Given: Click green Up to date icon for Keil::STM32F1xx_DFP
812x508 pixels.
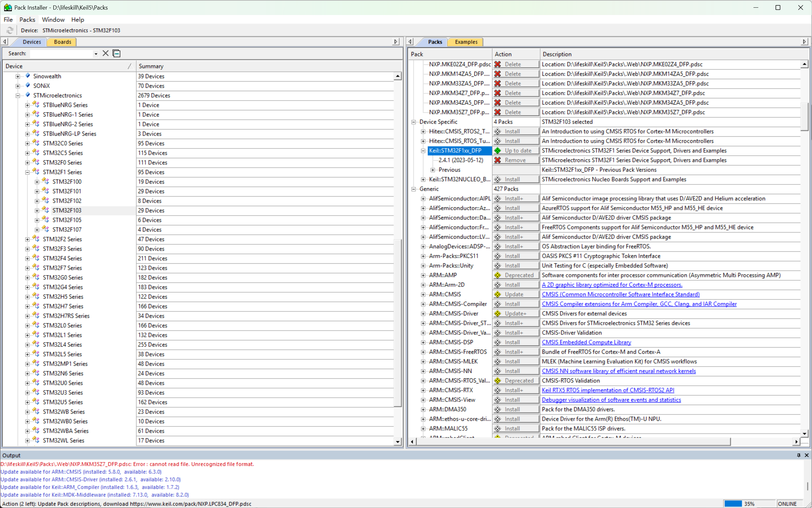Looking at the screenshot, I should (x=498, y=150).
